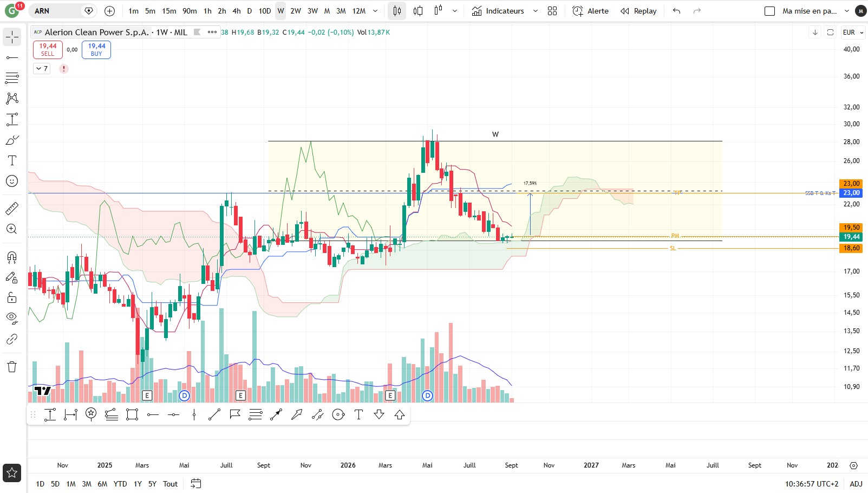868x493 pixels.
Task: Click the ARN symbol search field
Action: [x=57, y=11]
